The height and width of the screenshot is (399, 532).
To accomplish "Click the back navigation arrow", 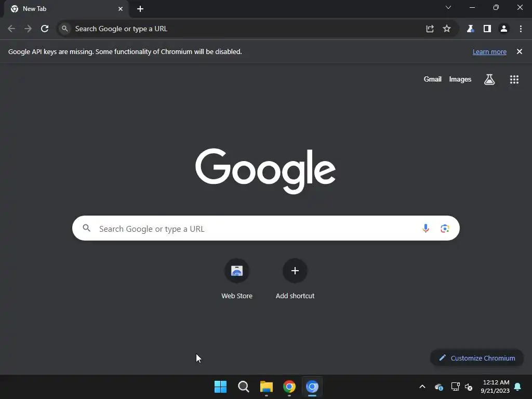I will [11, 29].
